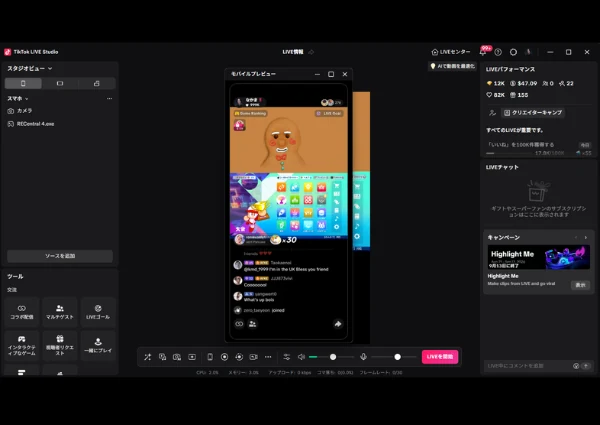Mute the microphone input

point(364,357)
